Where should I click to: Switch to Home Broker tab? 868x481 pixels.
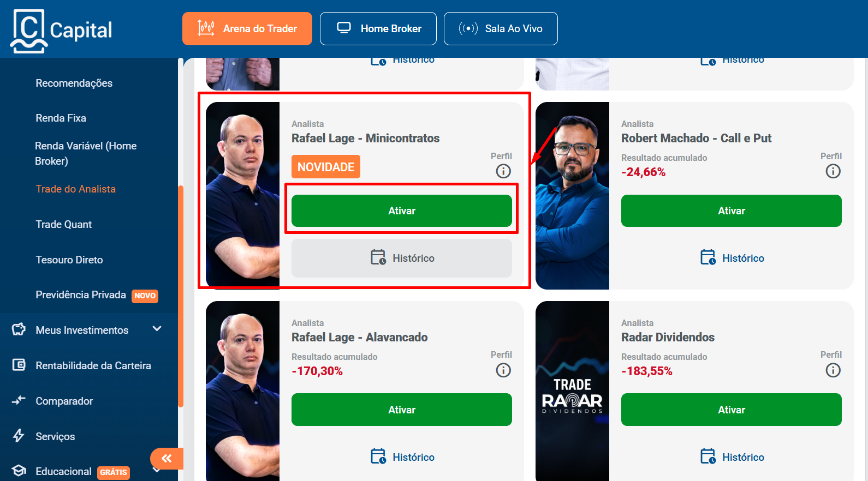(378, 28)
